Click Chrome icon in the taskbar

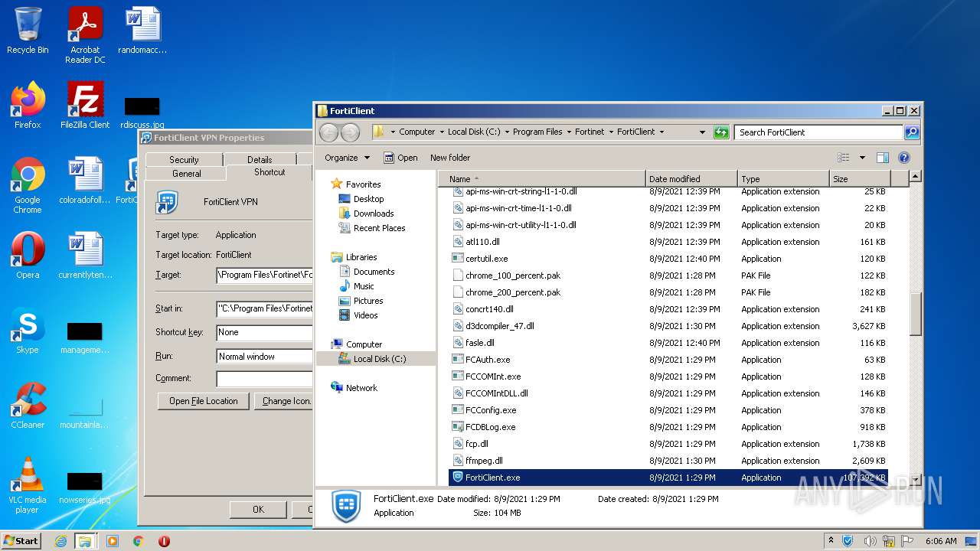pos(138,541)
